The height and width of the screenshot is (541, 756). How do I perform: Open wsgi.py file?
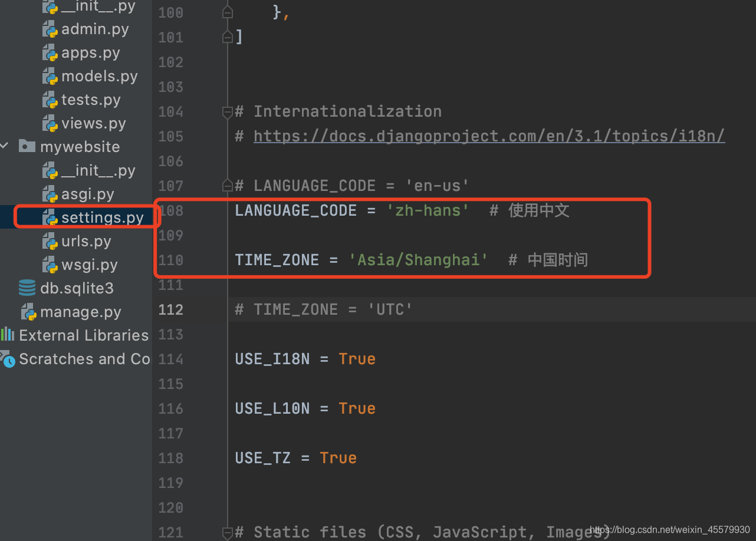(x=90, y=265)
